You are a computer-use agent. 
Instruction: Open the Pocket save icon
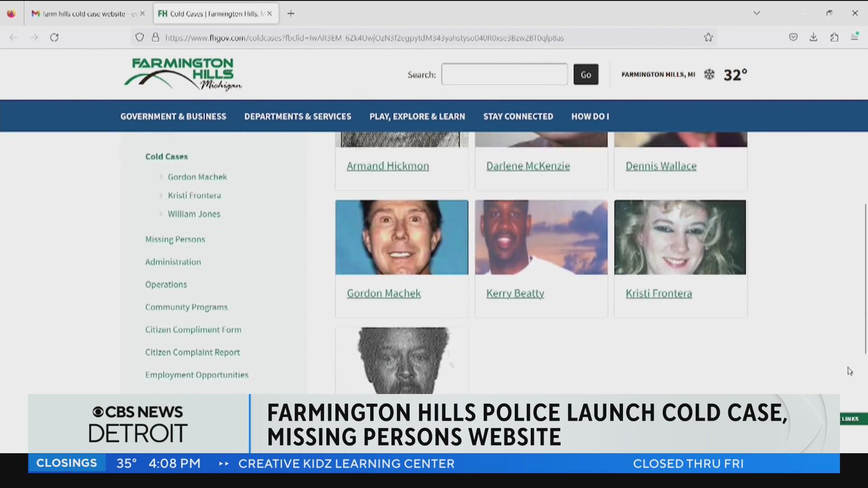pyautogui.click(x=793, y=37)
